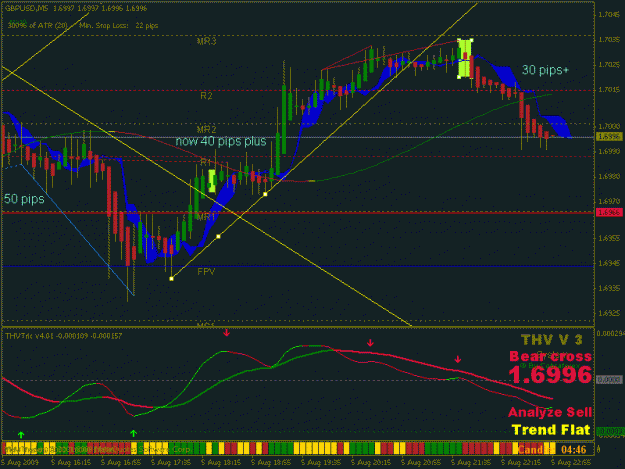Click the '5 Aug 22:55' time label
The height and width of the screenshot is (469, 625).
pos(571,462)
